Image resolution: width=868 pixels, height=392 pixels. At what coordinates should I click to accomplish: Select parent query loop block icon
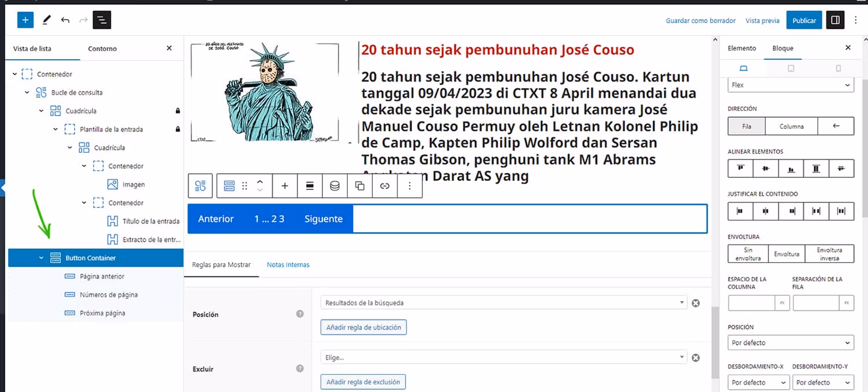click(x=200, y=186)
